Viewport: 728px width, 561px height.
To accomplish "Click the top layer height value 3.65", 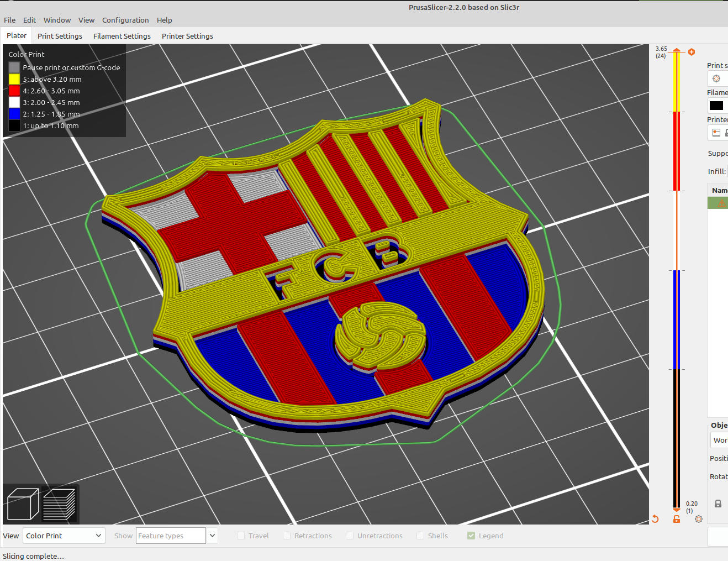I will (661, 49).
